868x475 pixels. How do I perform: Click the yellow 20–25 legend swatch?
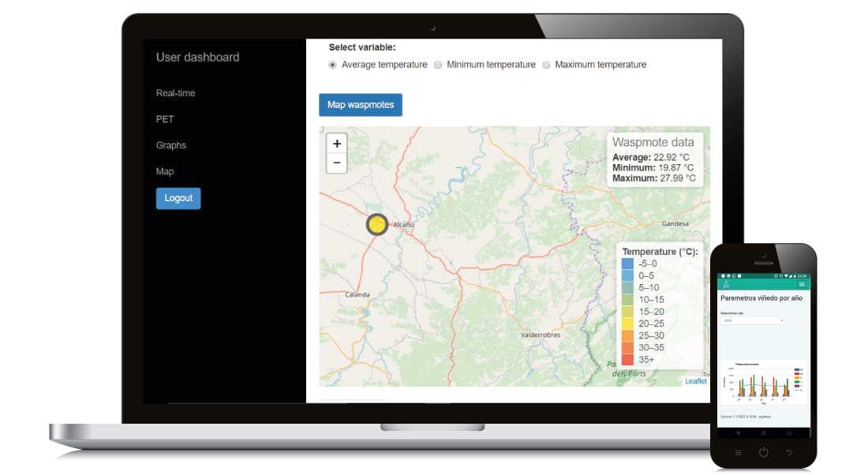tap(627, 324)
